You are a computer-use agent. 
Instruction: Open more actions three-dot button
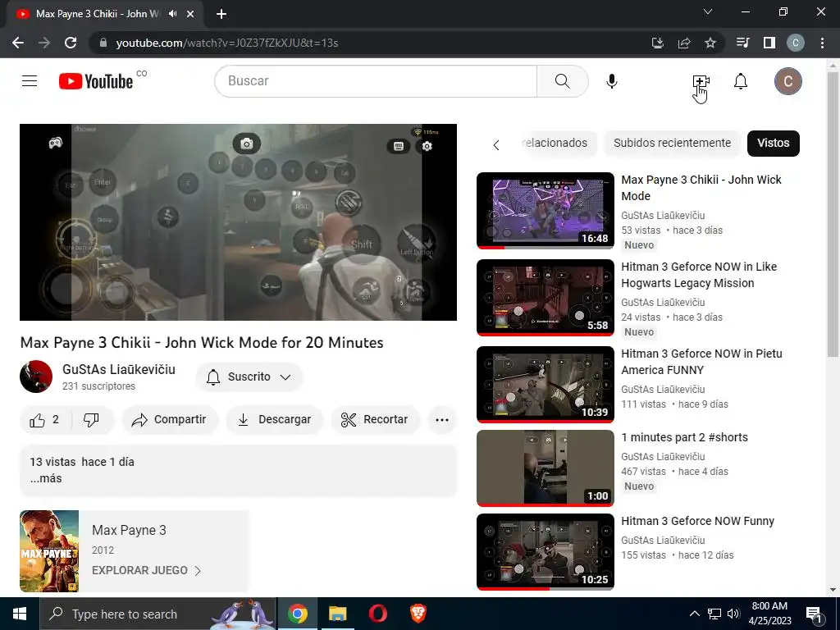442,420
